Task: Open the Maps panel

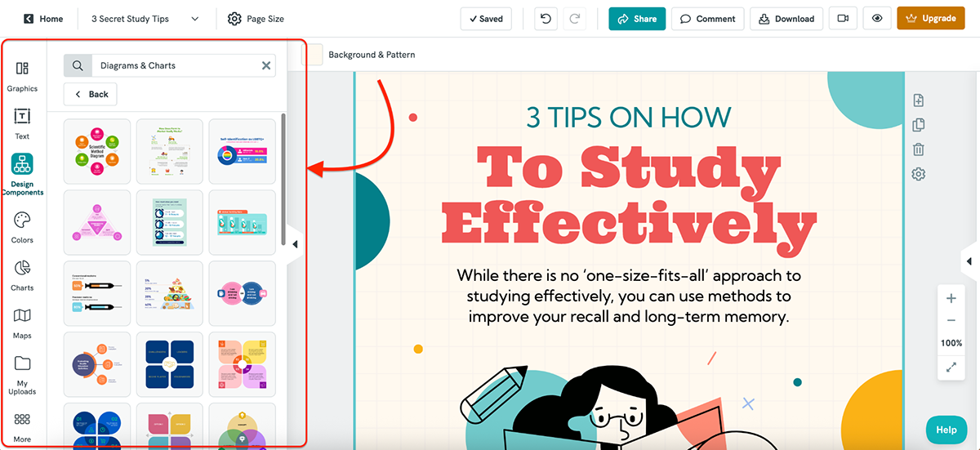Action: (22, 321)
